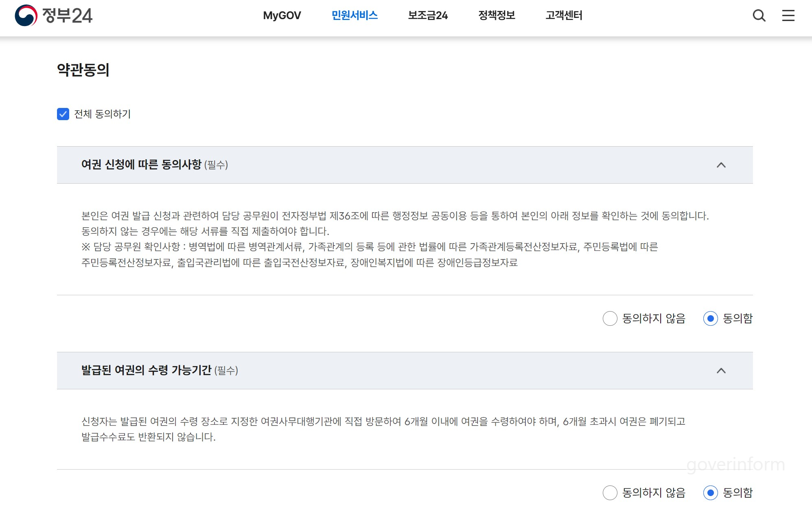Uncheck the 전체 동의하기 checkbox

tap(63, 114)
